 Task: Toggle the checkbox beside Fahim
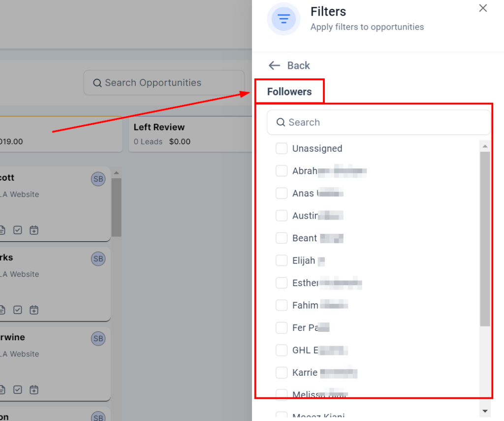(282, 305)
